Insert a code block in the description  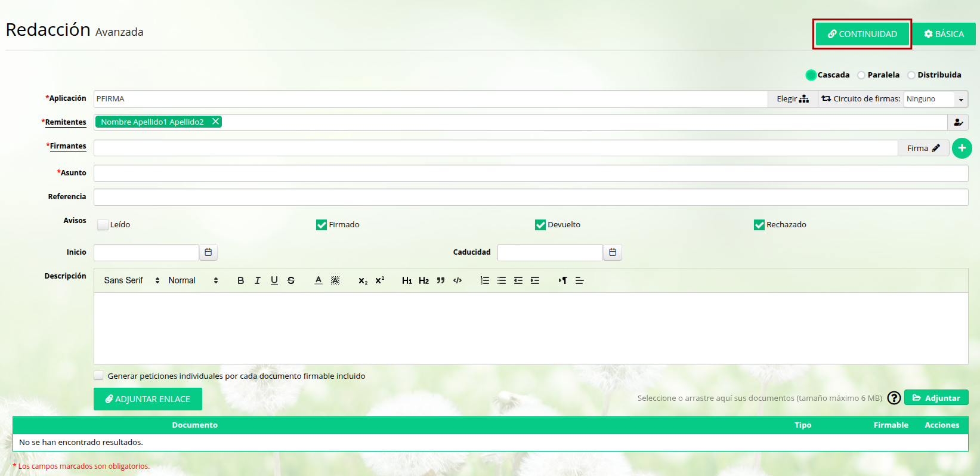[x=457, y=280]
